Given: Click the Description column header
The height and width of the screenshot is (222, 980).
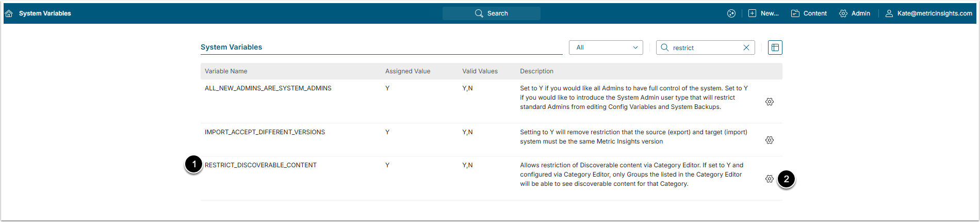Looking at the screenshot, I should tap(536, 71).
